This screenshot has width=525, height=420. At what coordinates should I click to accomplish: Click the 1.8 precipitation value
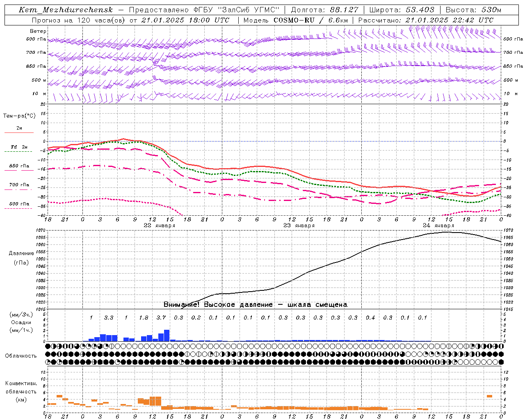[144, 318]
